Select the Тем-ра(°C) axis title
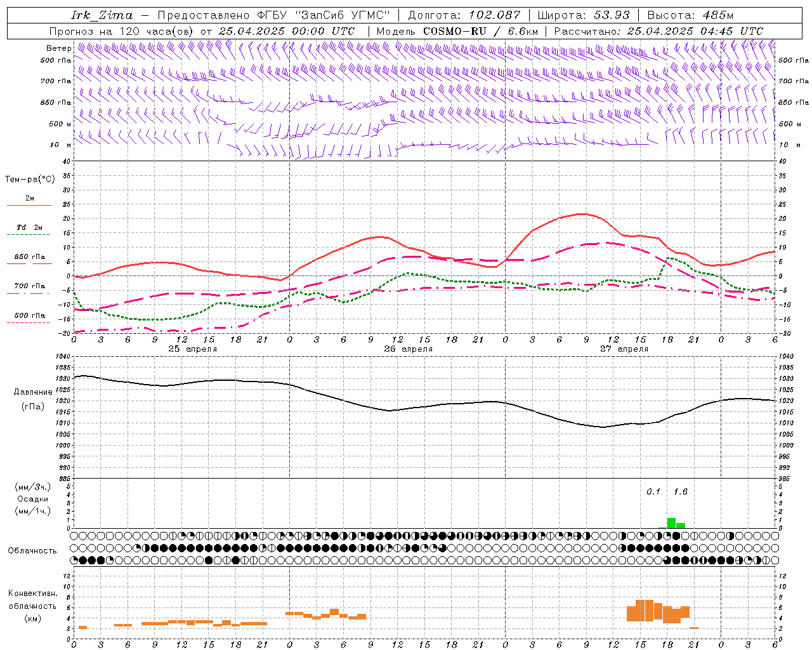This screenshot has width=812, height=650. (x=30, y=180)
